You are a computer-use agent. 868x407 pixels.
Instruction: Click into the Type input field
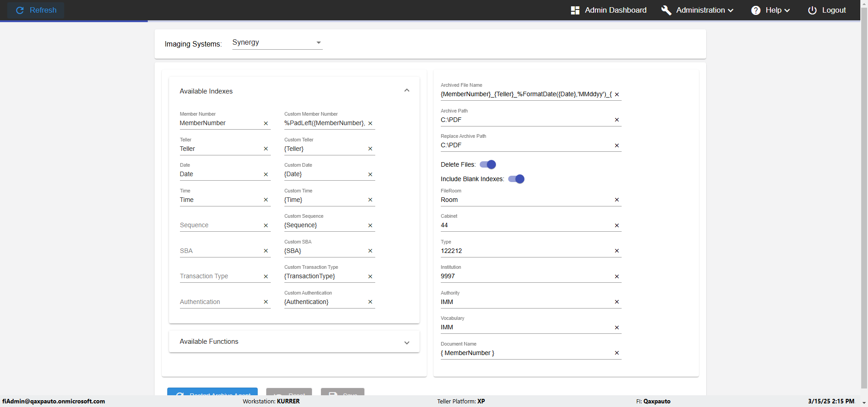524,251
